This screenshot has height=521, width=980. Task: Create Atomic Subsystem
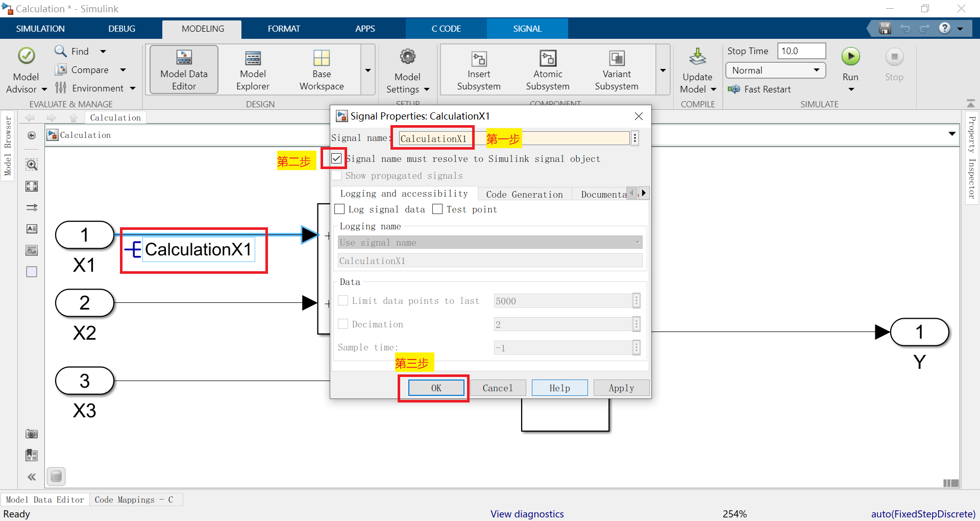click(548, 70)
